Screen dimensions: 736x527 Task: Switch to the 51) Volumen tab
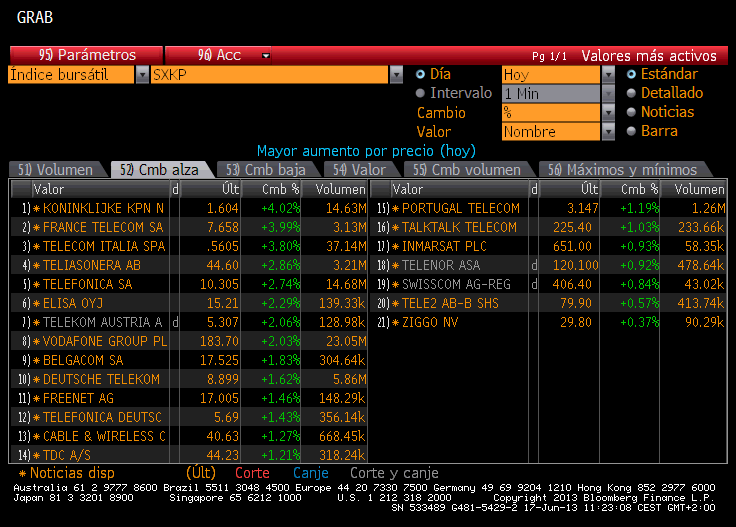point(55,169)
